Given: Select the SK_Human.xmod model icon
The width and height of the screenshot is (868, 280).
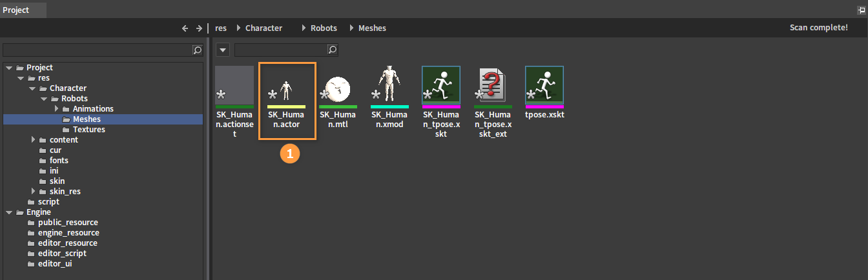Looking at the screenshot, I should click(x=389, y=86).
